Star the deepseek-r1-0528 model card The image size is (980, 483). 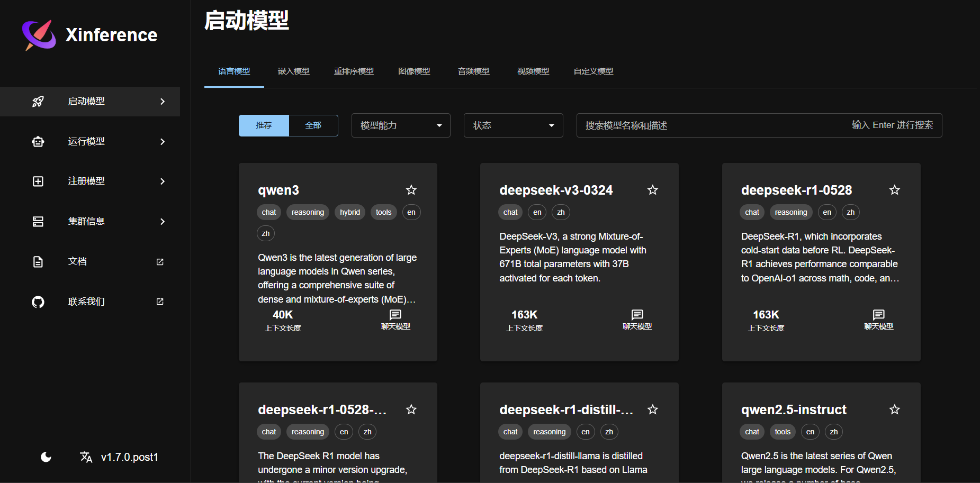click(x=895, y=190)
